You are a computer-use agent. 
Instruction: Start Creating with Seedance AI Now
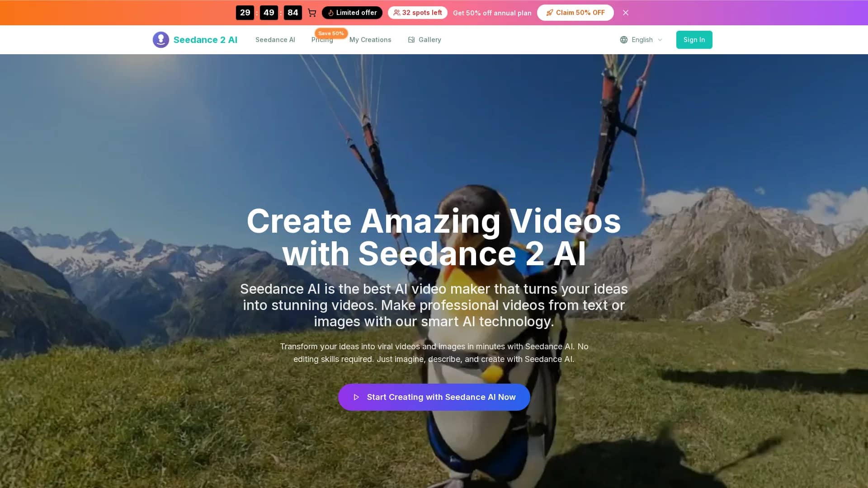point(434,397)
